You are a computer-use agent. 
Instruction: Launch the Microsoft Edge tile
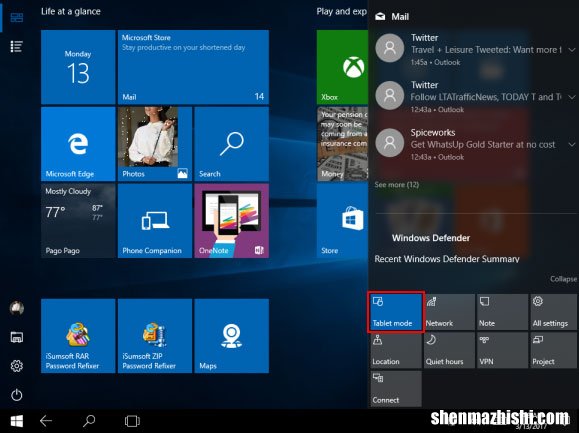78,144
